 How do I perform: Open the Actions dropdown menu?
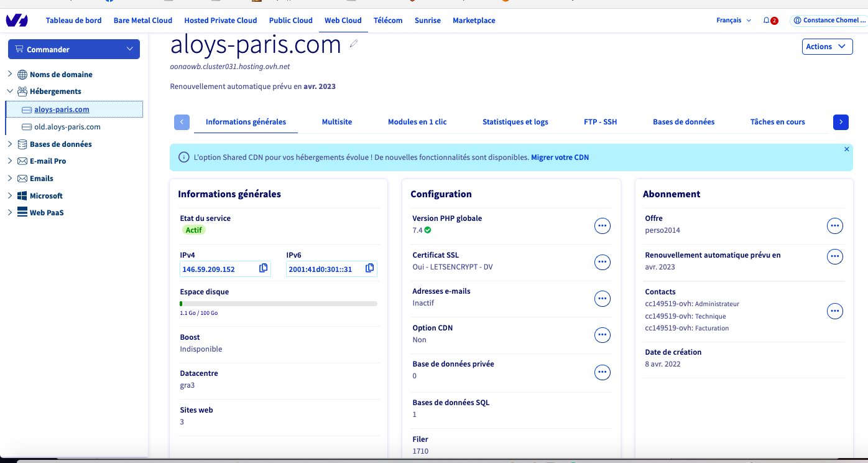pyautogui.click(x=827, y=47)
